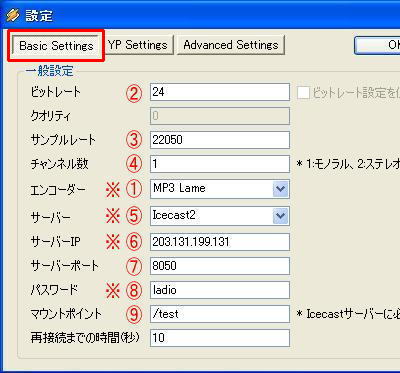The width and height of the screenshot is (400, 373).
Task: Click the パスワード label
Action: (x=54, y=290)
